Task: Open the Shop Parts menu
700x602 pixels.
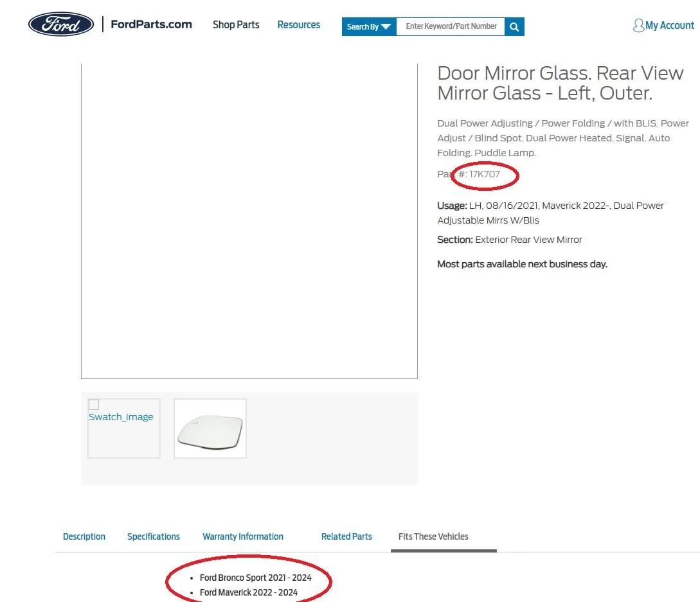Action: [x=236, y=25]
